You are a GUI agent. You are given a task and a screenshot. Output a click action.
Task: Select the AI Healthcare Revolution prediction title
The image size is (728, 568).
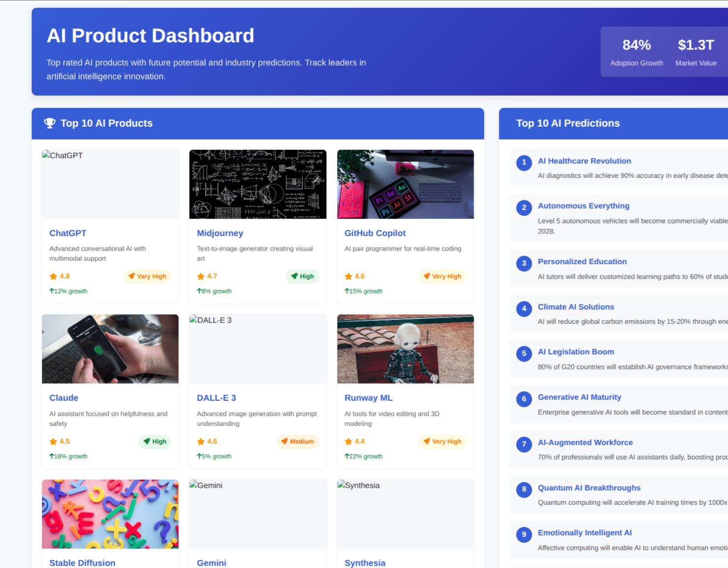(585, 161)
